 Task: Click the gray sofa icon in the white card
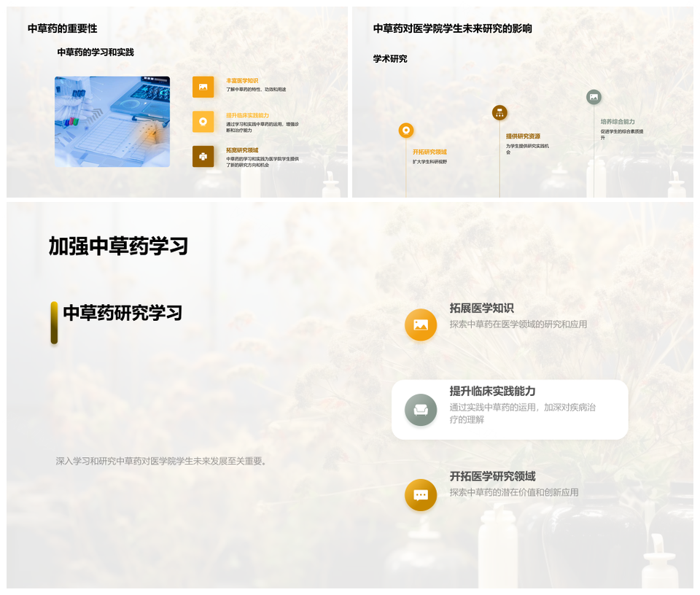pos(421,410)
